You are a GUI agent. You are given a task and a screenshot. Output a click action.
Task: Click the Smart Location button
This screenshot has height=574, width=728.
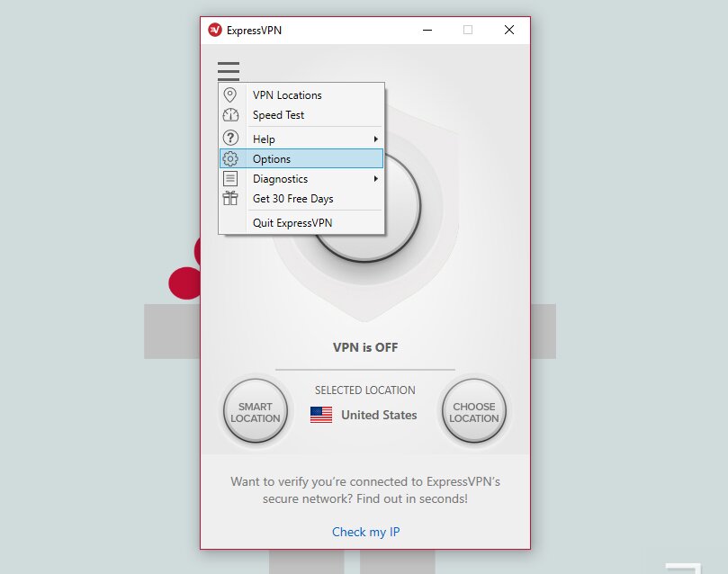[256, 411]
